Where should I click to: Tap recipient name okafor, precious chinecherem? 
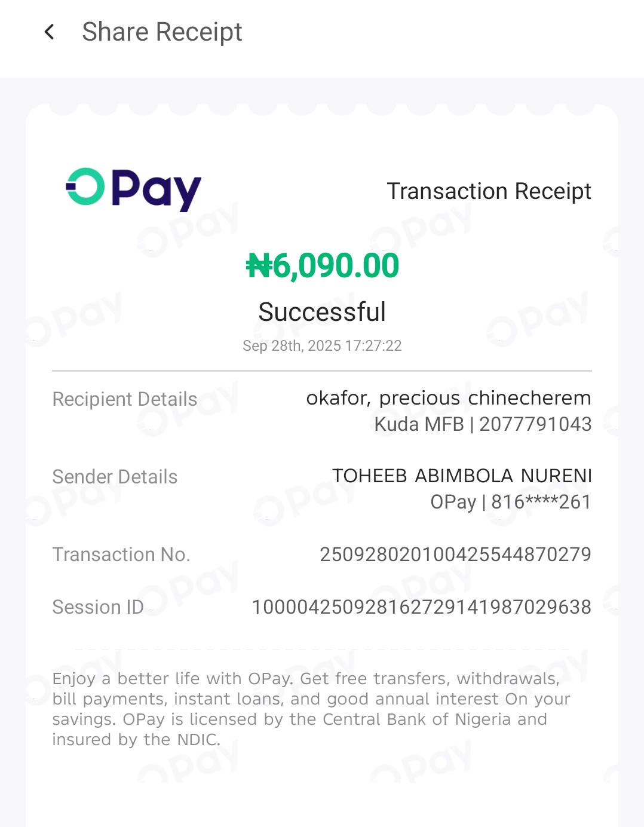(x=448, y=398)
